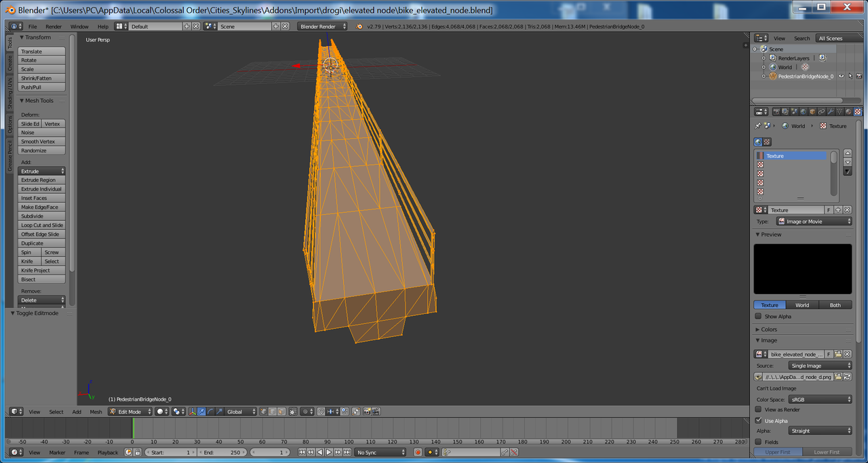Select the Object cube properties tab

pos(812,112)
